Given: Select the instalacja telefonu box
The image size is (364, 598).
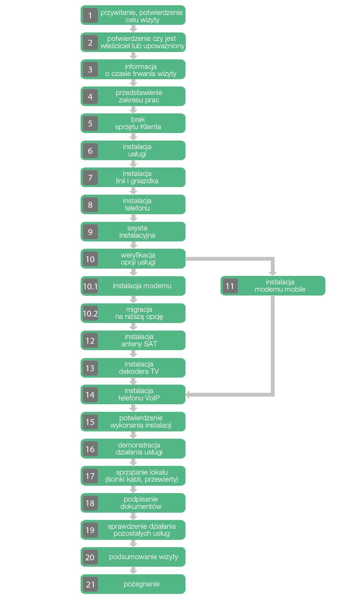Looking at the screenshot, I should [133, 205].
